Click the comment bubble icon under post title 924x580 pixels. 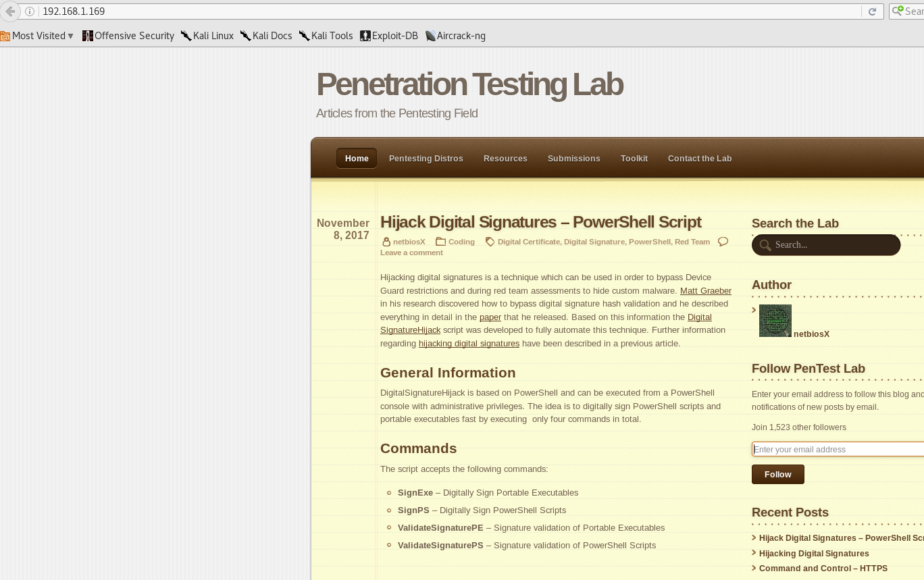[723, 242]
